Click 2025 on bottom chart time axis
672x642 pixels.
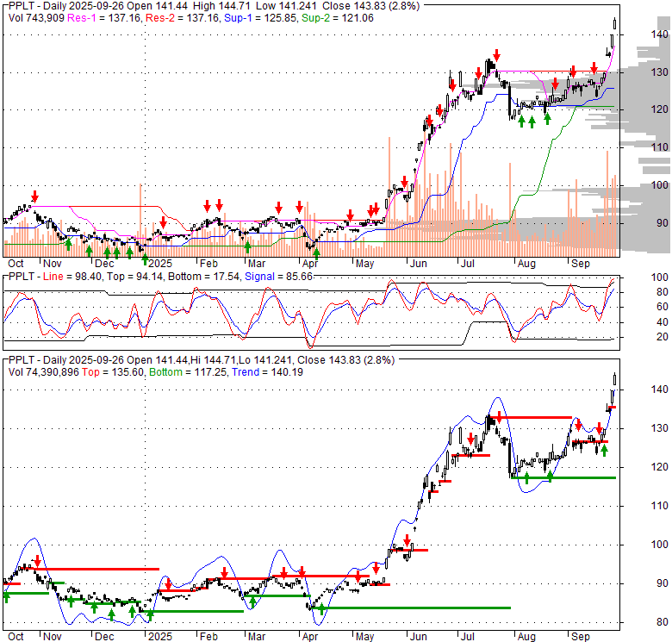(x=160, y=637)
